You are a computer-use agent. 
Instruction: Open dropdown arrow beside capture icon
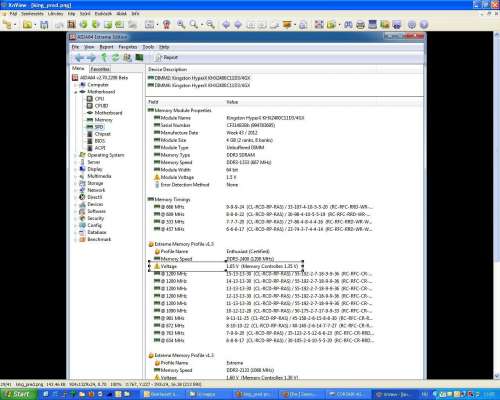coord(157,25)
